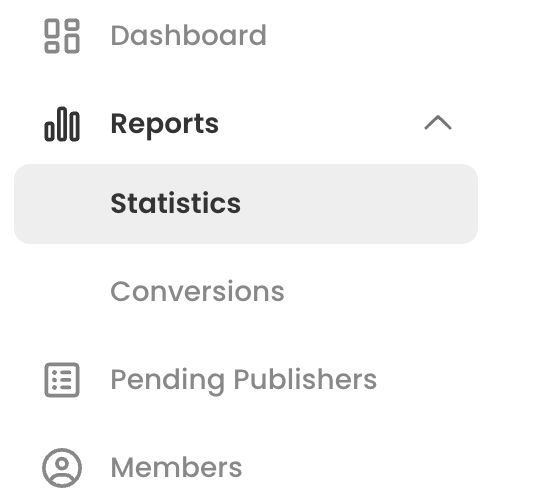
Task: Select the Members text label
Action: [x=176, y=467]
